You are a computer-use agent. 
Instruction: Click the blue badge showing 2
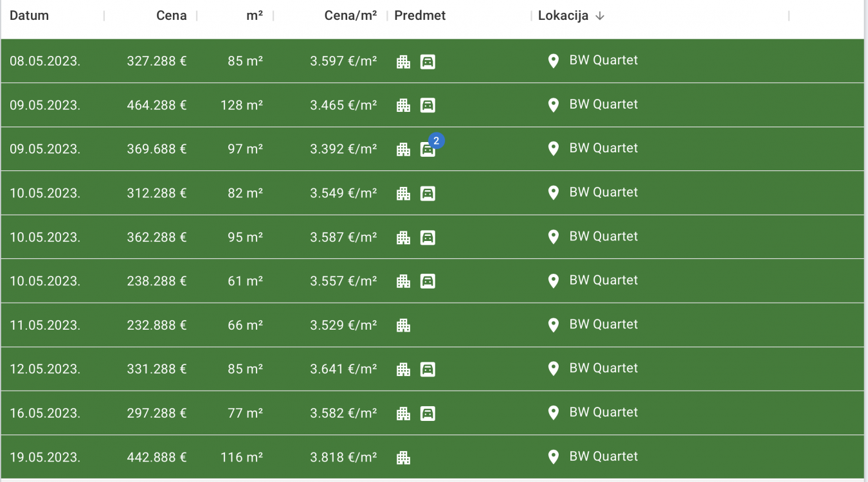coord(437,141)
